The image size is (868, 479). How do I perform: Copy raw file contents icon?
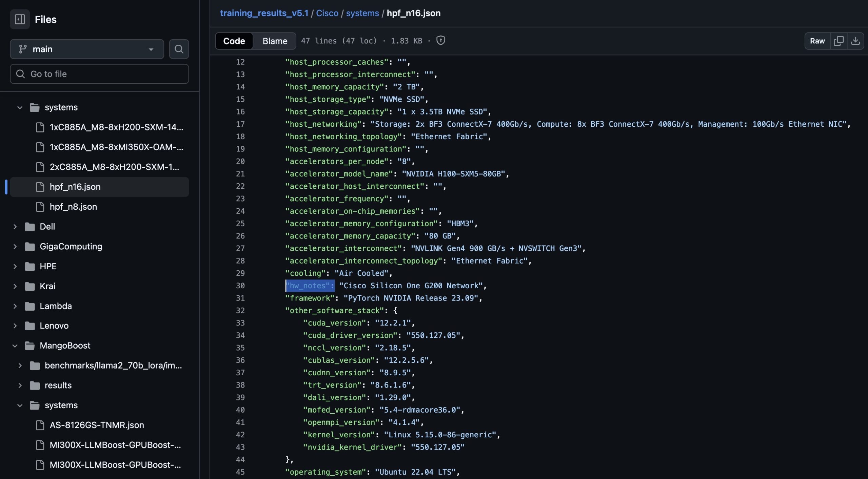tap(839, 41)
